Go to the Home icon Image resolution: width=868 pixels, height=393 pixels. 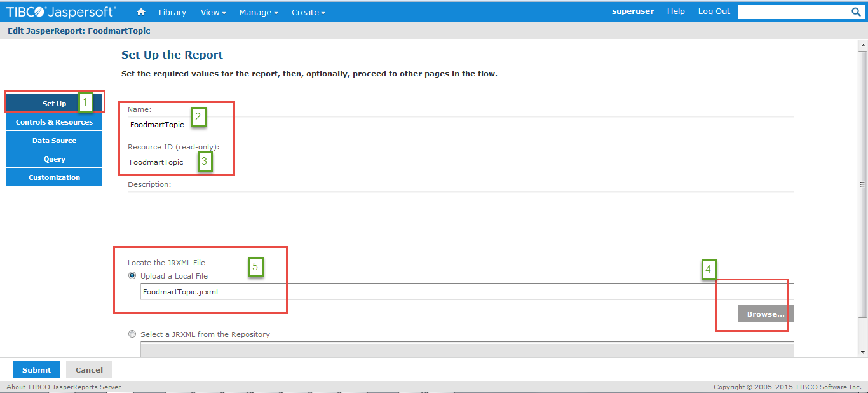tap(141, 12)
